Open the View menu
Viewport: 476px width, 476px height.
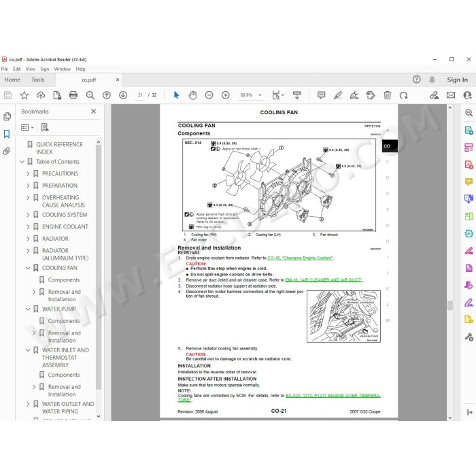coord(30,69)
